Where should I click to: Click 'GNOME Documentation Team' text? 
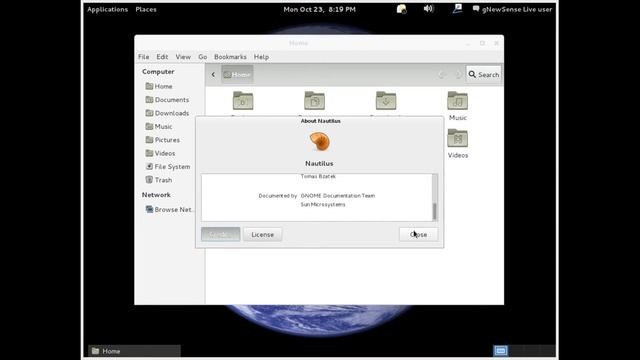coord(338,196)
